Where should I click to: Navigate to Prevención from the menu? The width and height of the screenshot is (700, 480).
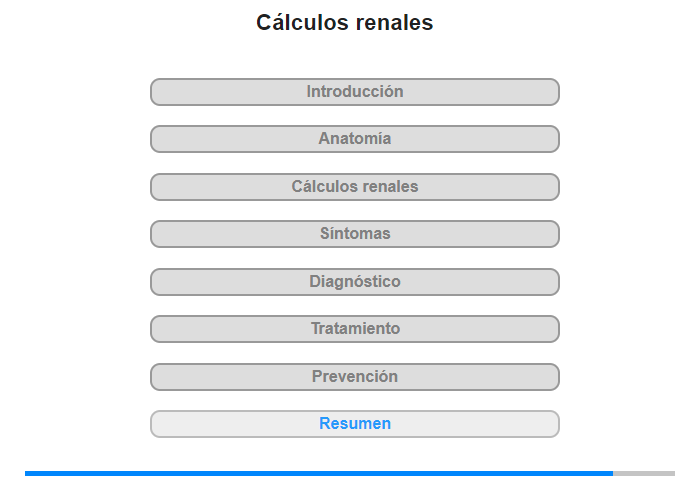354,377
